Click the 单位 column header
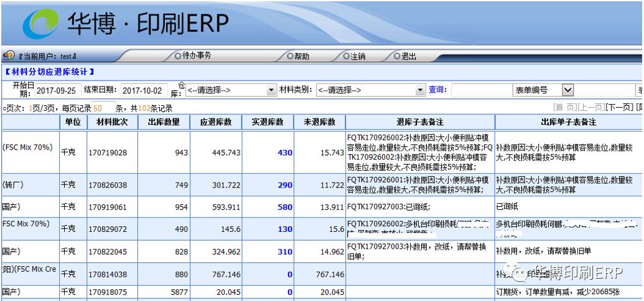The image size is (644, 301). tap(73, 123)
